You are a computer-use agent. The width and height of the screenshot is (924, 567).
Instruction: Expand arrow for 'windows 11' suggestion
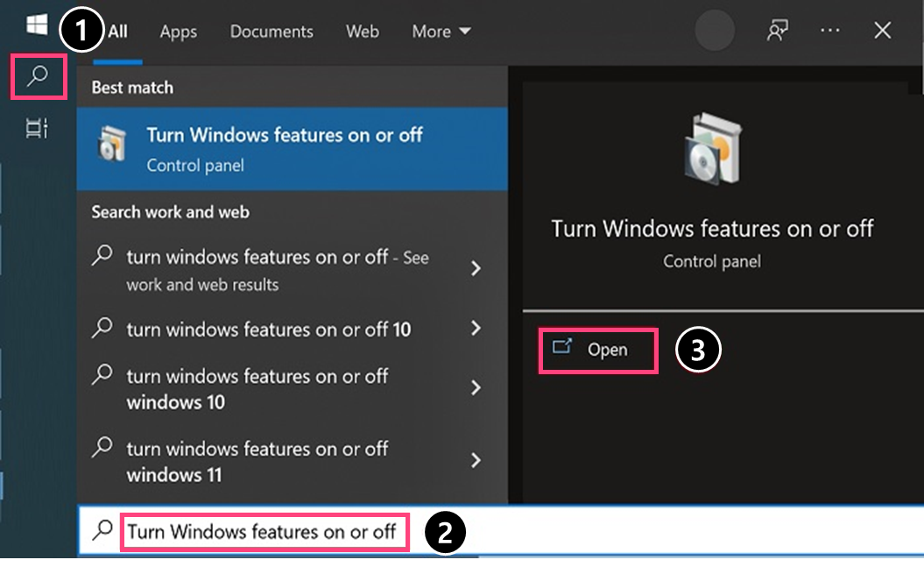476,460
